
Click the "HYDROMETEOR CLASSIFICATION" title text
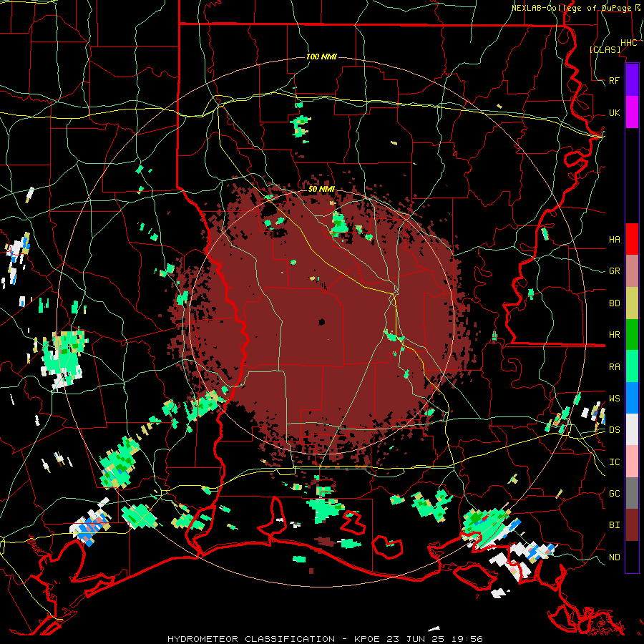click(x=251, y=639)
